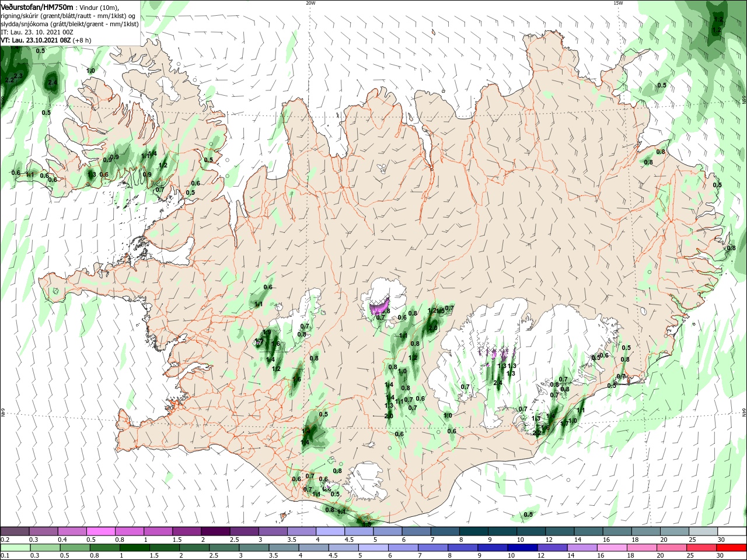
Task: Click the 2.3 precipitation value over the northwest sea
Action: click(x=18, y=76)
